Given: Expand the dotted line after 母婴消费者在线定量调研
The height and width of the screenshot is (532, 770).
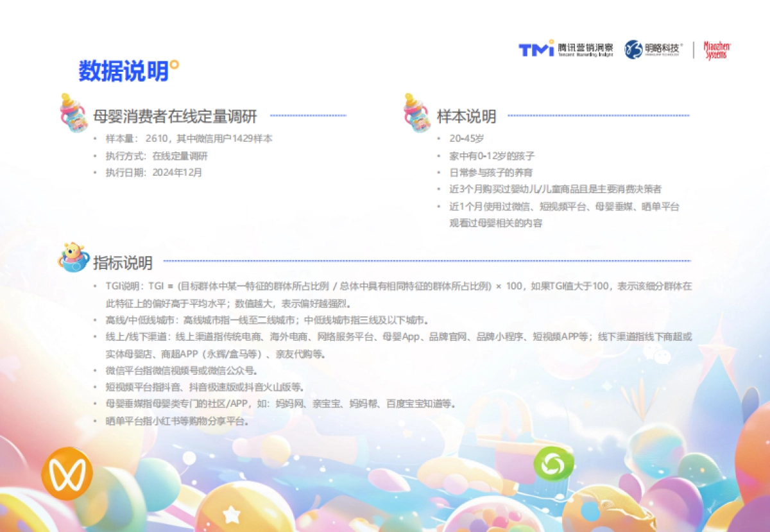Looking at the screenshot, I should (308, 116).
